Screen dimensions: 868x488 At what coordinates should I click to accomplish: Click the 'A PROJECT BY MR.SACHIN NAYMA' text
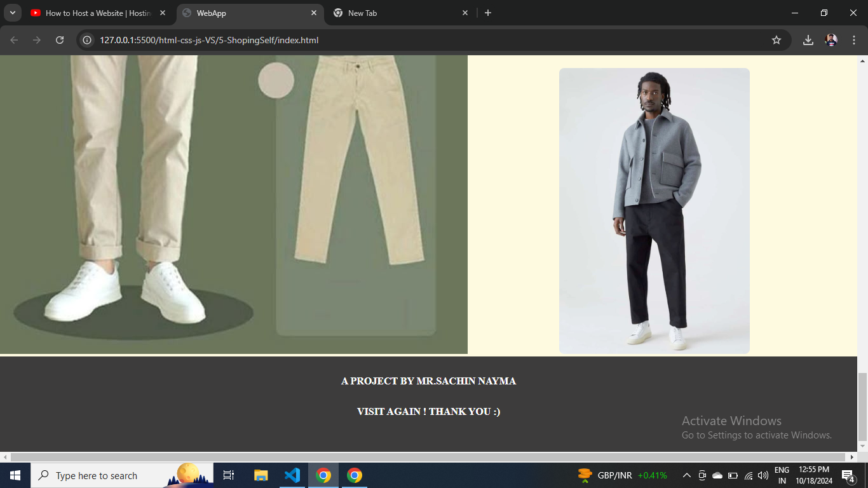428,381
